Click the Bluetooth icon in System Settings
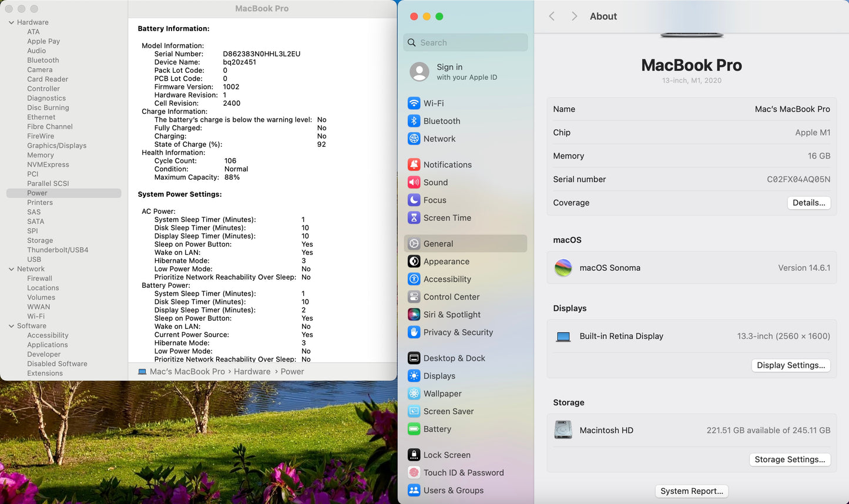This screenshot has height=504, width=849. point(414,121)
